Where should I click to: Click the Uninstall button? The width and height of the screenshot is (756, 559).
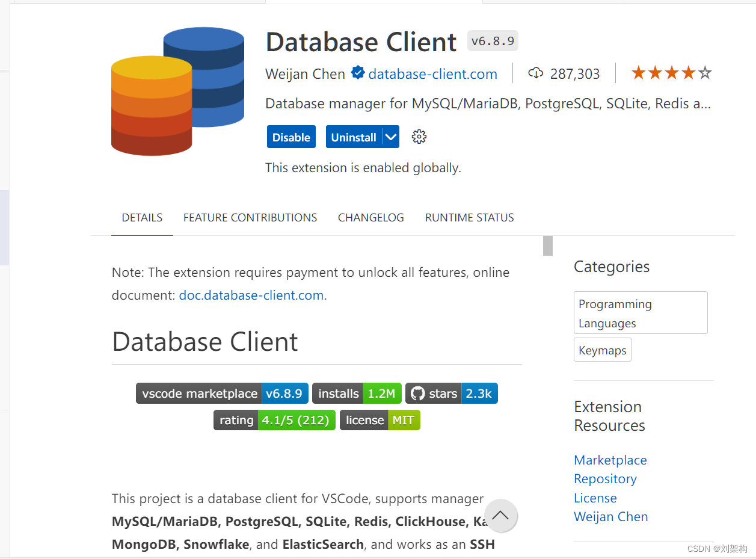coord(354,137)
